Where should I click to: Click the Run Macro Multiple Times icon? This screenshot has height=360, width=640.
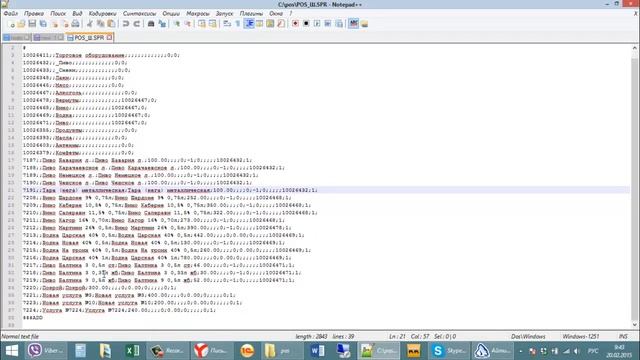click(328, 24)
